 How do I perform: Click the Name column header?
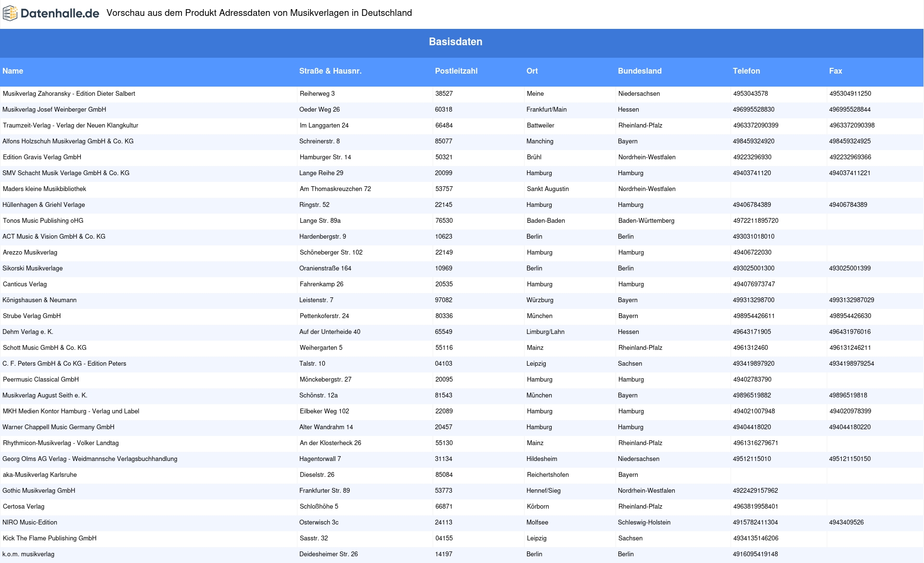pyautogui.click(x=13, y=71)
